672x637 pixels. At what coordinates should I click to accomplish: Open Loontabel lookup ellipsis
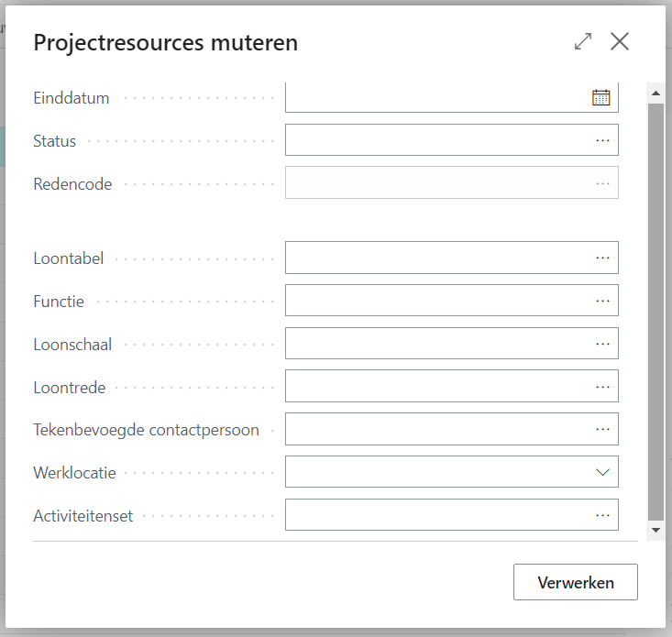(x=602, y=258)
